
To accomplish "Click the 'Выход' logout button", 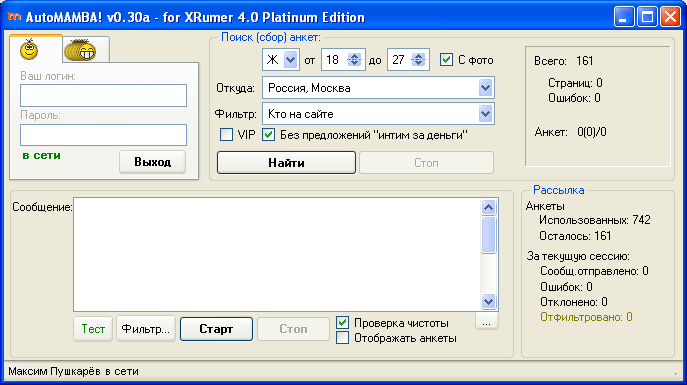I will tap(152, 162).
